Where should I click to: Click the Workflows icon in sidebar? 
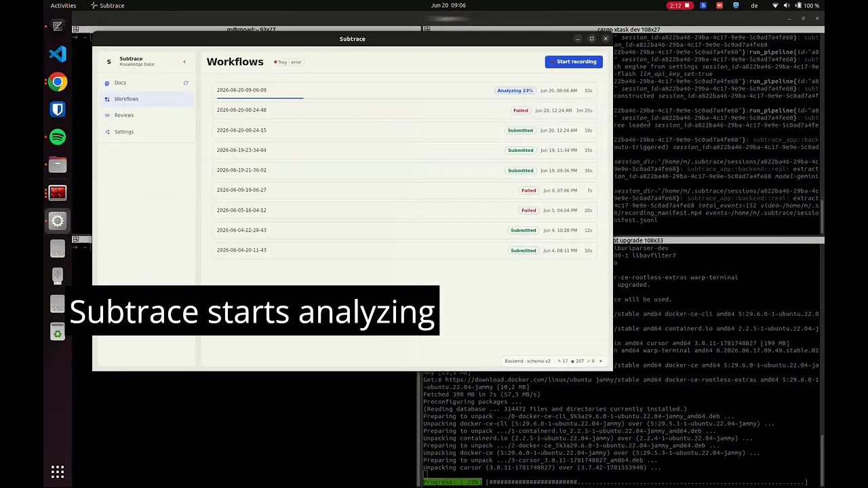point(107,99)
